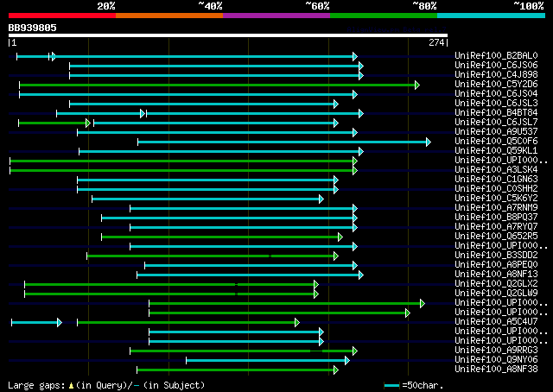Select the UniRef100_A8NF13 label

coord(496,275)
